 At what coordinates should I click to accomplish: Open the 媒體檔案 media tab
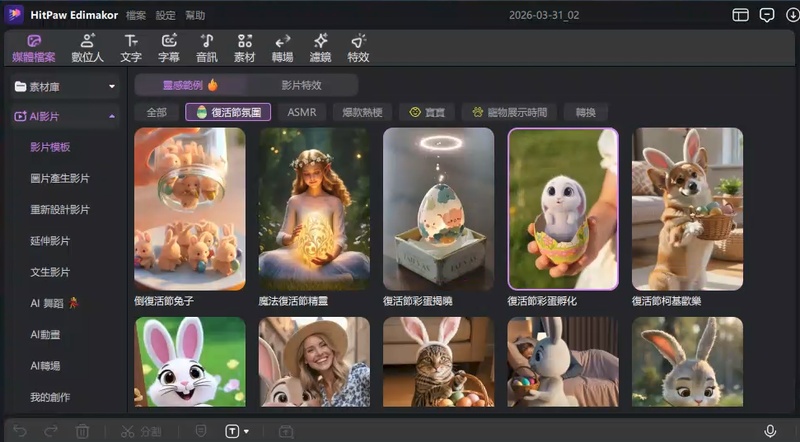tap(34, 49)
